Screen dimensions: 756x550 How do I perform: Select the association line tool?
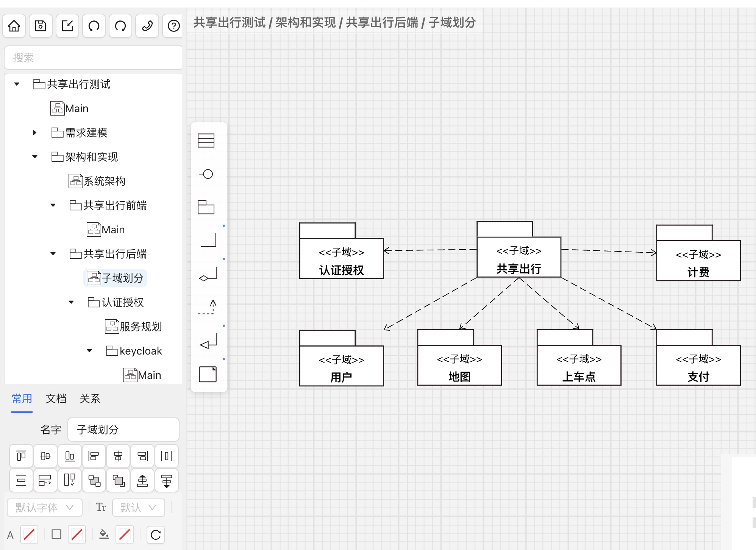click(208, 240)
